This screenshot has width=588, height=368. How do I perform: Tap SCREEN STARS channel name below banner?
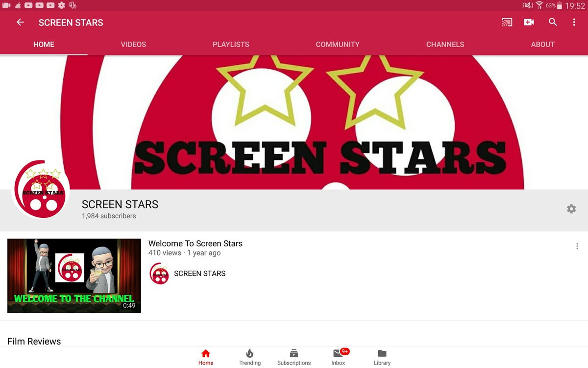[x=120, y=204]
